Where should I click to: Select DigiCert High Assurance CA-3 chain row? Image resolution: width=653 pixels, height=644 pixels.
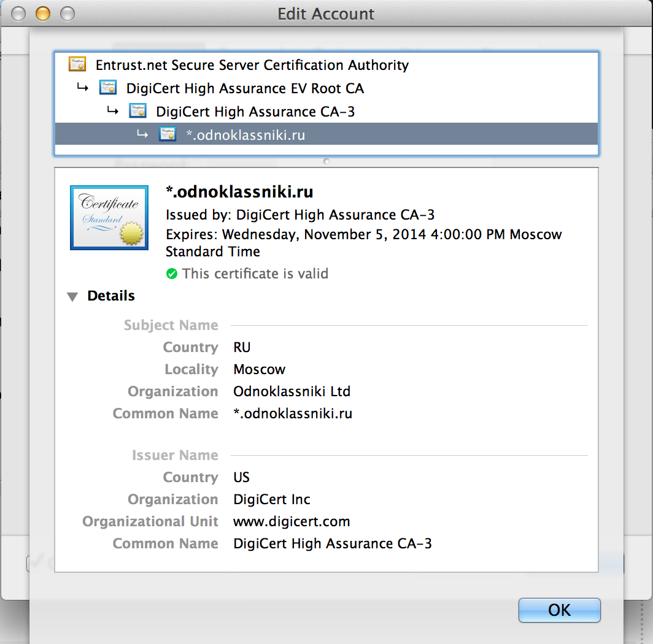point(326,111)
